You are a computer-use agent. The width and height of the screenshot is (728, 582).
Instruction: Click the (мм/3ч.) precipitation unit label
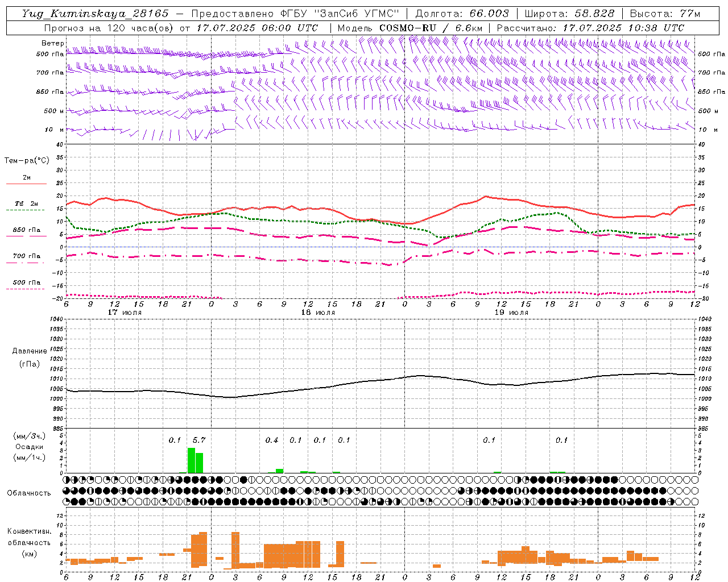pos(30,436)
